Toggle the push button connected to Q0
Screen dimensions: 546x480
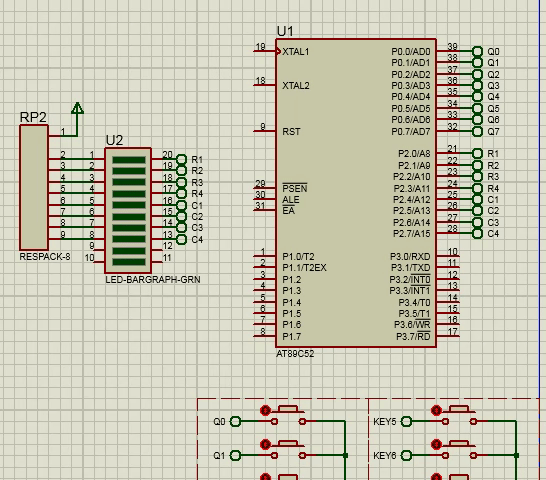(288, 416)
